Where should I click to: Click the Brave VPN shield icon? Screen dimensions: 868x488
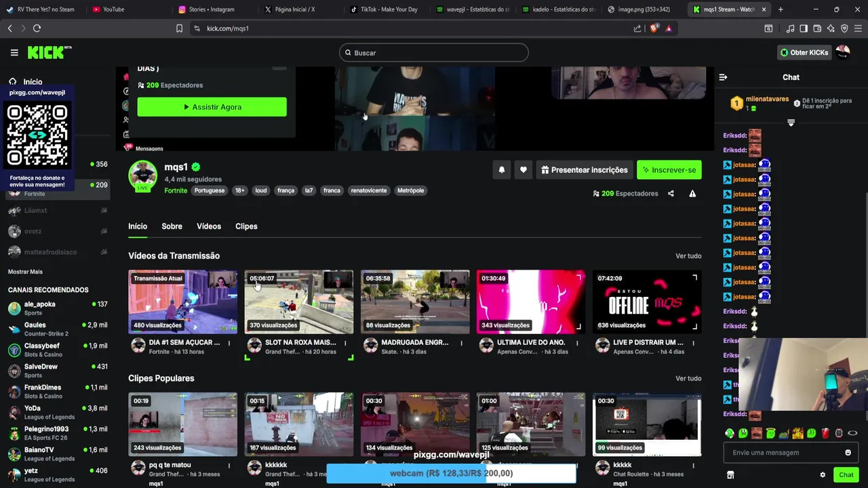click(844, 28)
